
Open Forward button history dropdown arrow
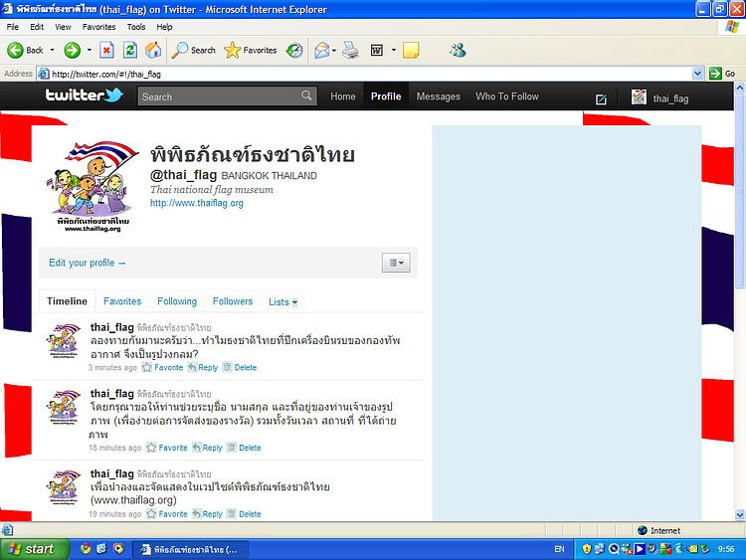(x=89, y=50)
